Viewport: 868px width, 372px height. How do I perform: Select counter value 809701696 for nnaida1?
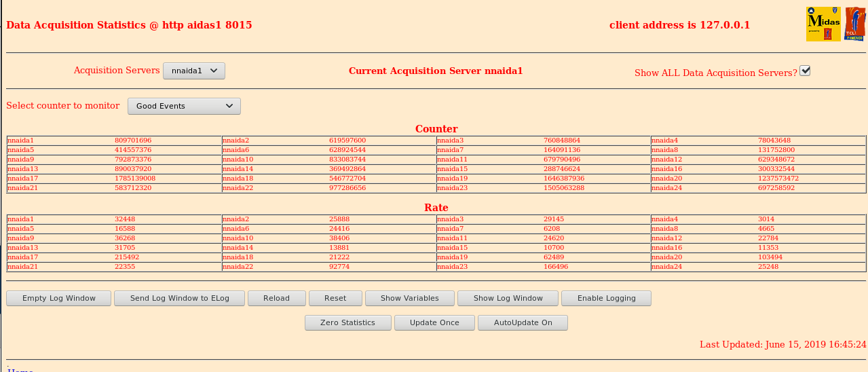(133, 141)
